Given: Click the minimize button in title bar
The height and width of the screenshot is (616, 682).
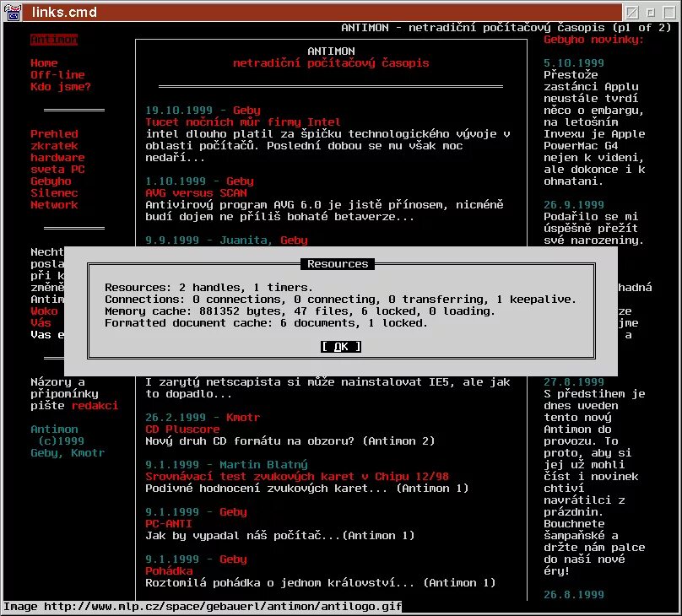Looking at the screenshot, I should 651,12.
